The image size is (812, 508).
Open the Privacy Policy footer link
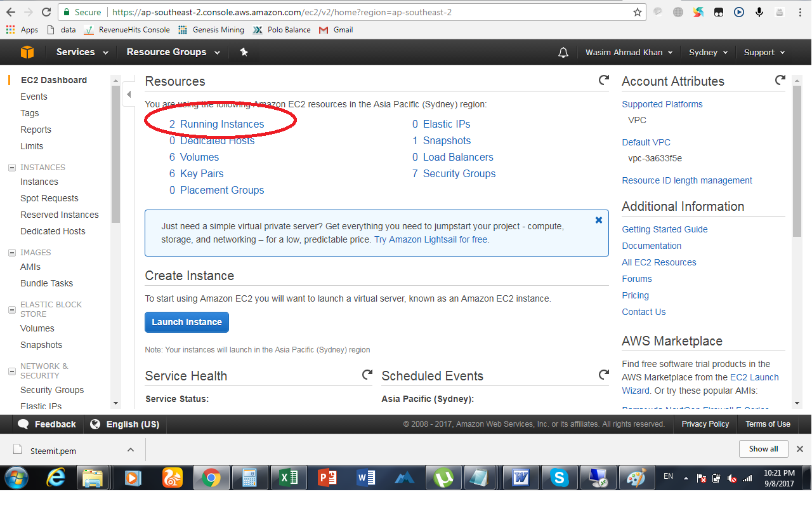tap(705, 424)
